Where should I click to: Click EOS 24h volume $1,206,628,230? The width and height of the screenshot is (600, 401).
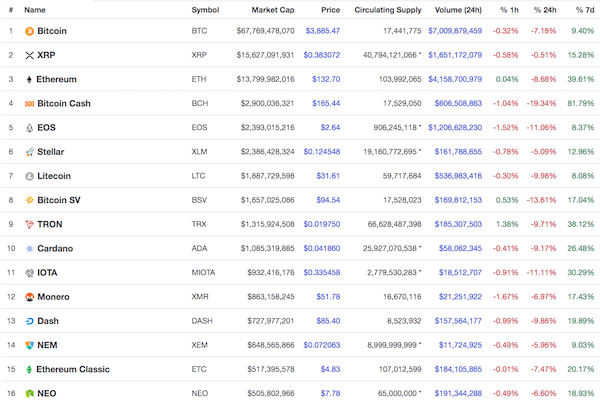tap(455, 127)
